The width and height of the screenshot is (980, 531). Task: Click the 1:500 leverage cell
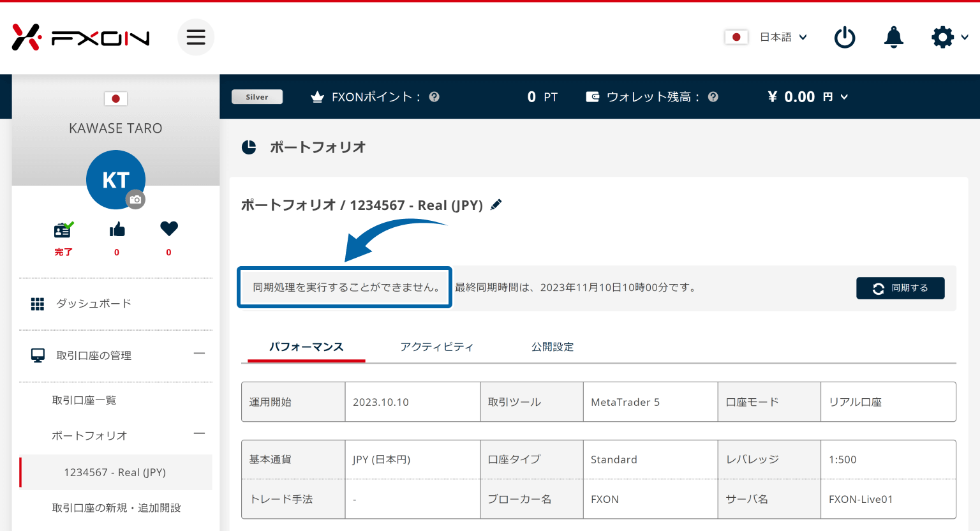[x=888, y=460]
